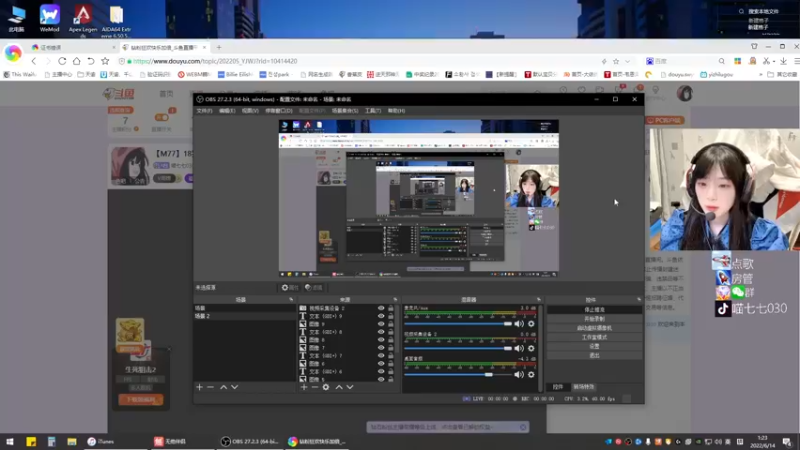This screenshot has width=800, height=450.
Task: Click 停止推流 button in OBS controls
Action: (594, 310)
